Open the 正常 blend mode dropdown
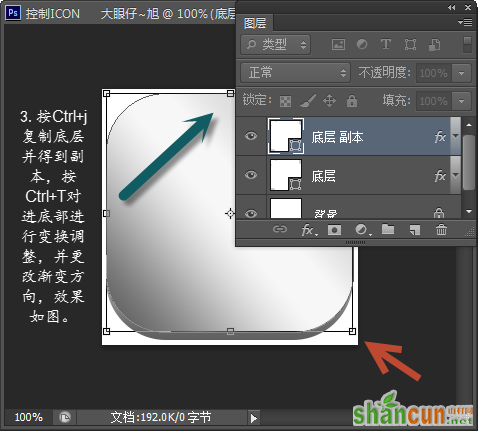This screenshot has width=478, height=431. 295,73
